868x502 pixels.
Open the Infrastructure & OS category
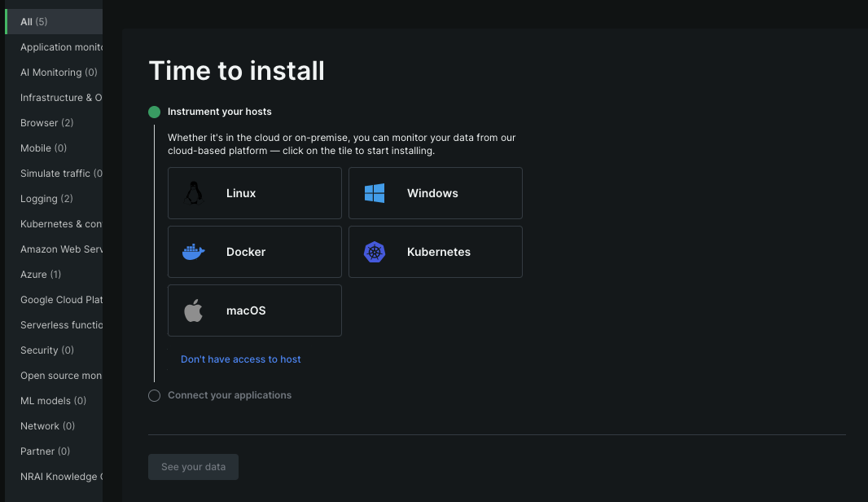[x=55, y=98]
